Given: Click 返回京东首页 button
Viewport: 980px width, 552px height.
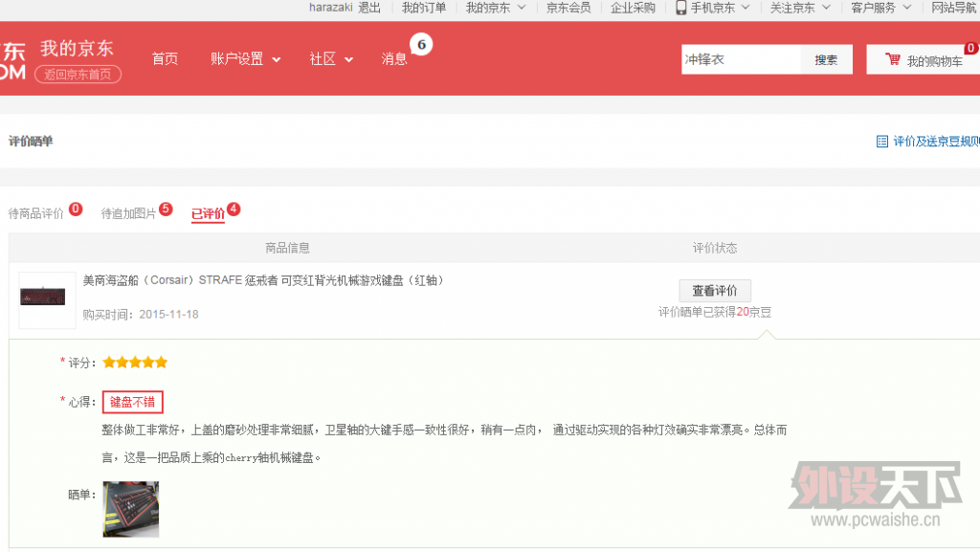Looking at the screenshot, I should click(78, 75).
